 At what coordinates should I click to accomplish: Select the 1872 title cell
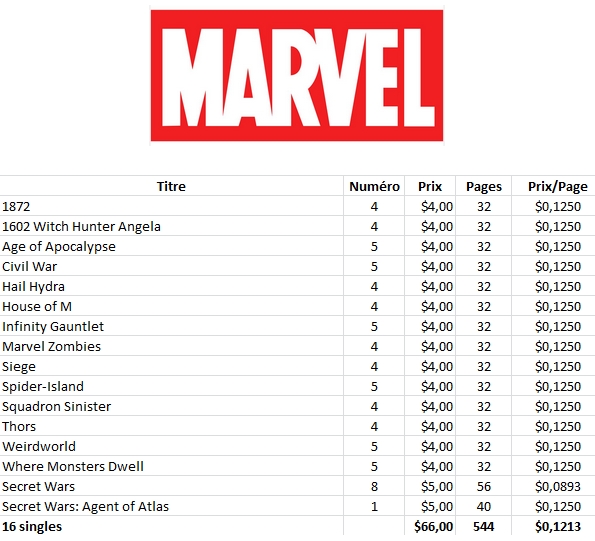[171, 206]
